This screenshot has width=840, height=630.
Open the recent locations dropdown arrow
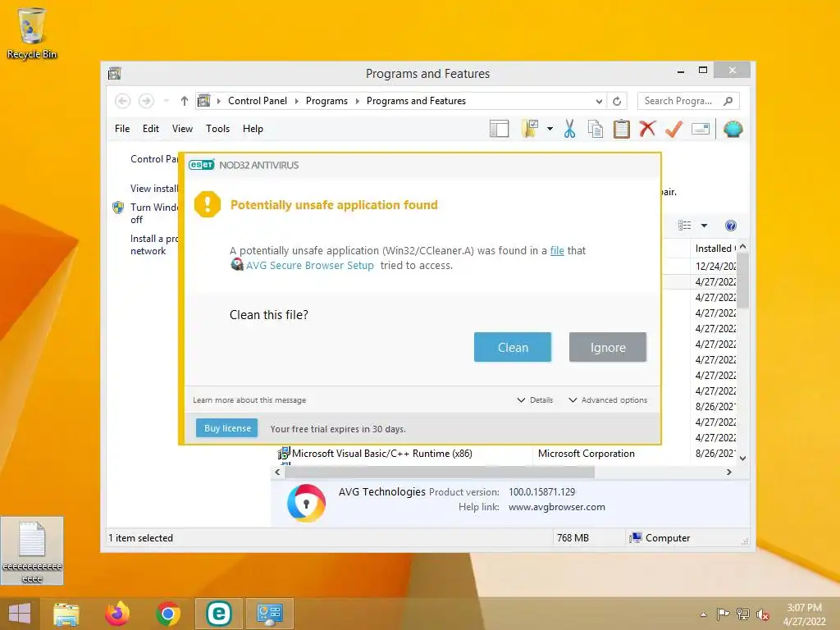point(166,101)
